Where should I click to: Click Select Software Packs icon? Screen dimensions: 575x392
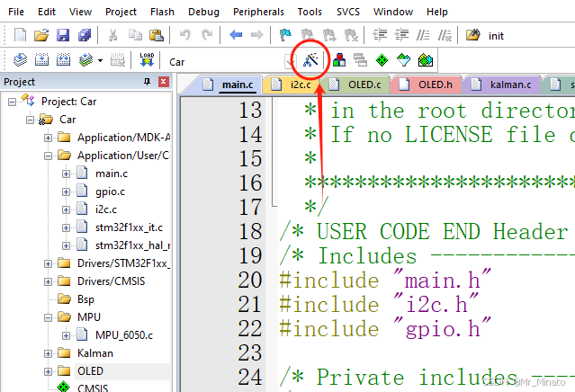404,59
